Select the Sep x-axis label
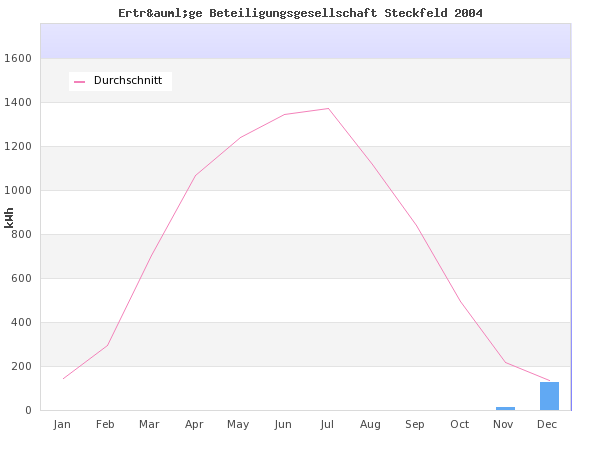Image resolution: width=600 pixels, height=450 pixels. (415, 424)
